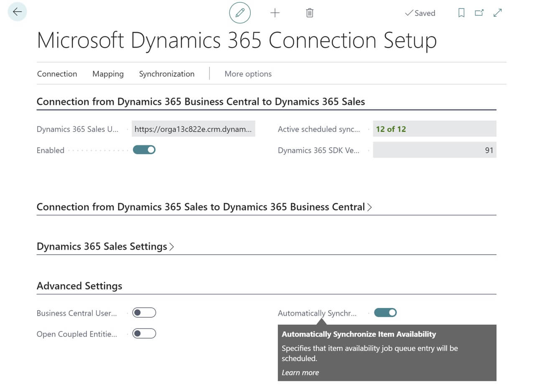Click the plus new record icon

275,13
